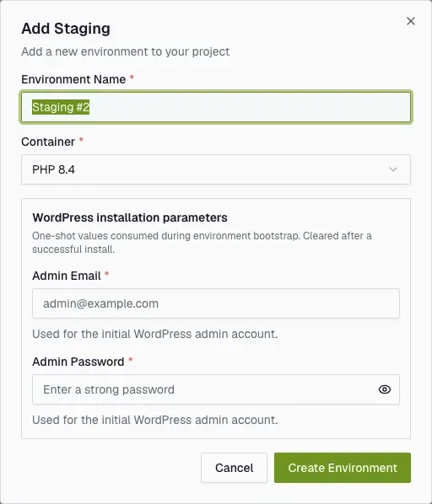Open the PHP 8.4 container dropdown

click(216, 169)
